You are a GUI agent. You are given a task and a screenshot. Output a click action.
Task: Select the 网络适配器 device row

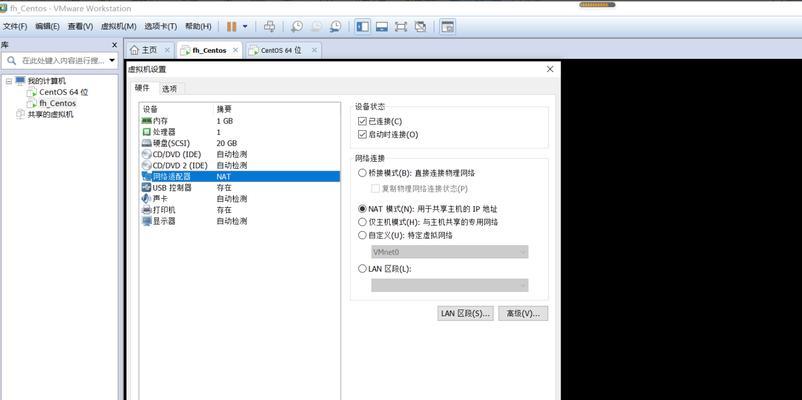(x=239, y=176)
